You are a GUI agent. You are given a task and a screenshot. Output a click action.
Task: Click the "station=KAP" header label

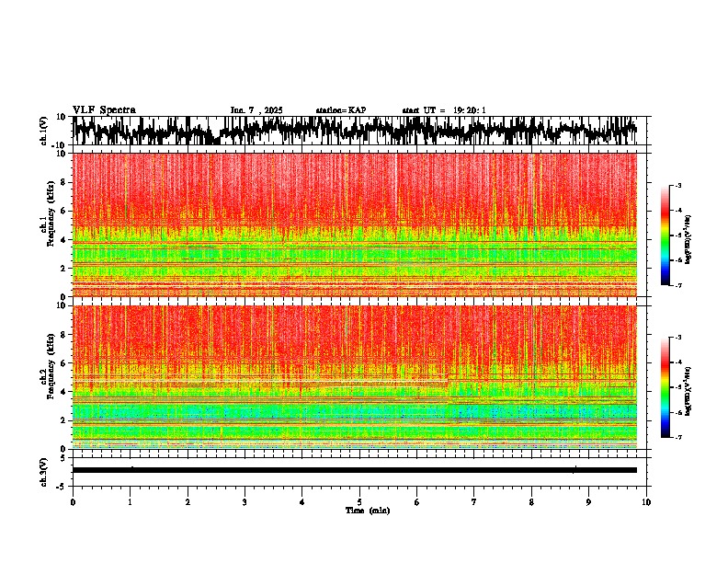[x=341, y=110]
